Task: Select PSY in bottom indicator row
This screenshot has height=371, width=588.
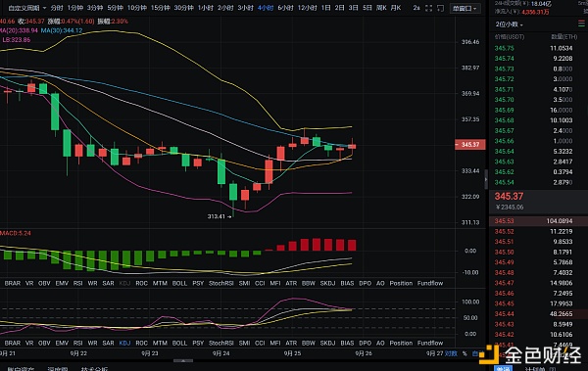Action: click(198, 343)
